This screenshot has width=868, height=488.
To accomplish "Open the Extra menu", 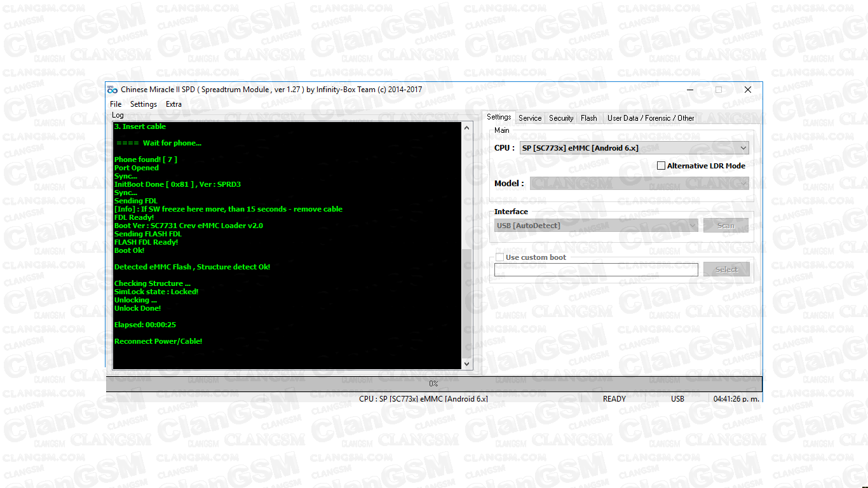I will pyautogui.click(x=173, y=104).
